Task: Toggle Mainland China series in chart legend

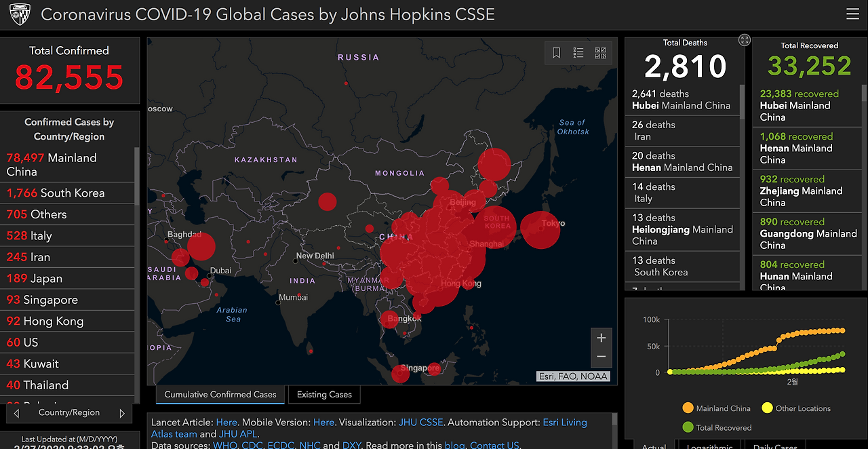Action: [717, 408]
